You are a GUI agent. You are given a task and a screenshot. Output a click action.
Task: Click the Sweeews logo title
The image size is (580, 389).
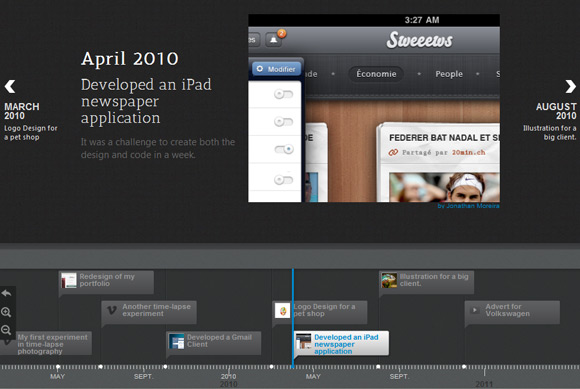click(x=419, y=40)
